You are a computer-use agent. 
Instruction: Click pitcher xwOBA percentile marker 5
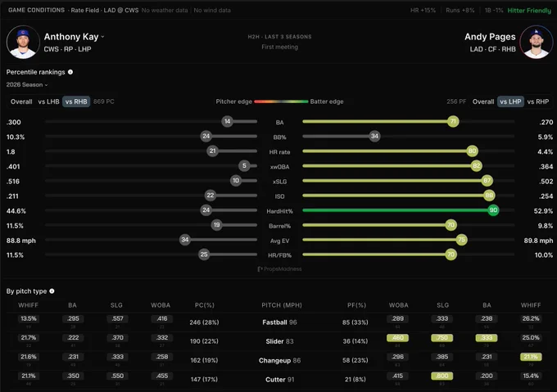[x=244, y=165]
